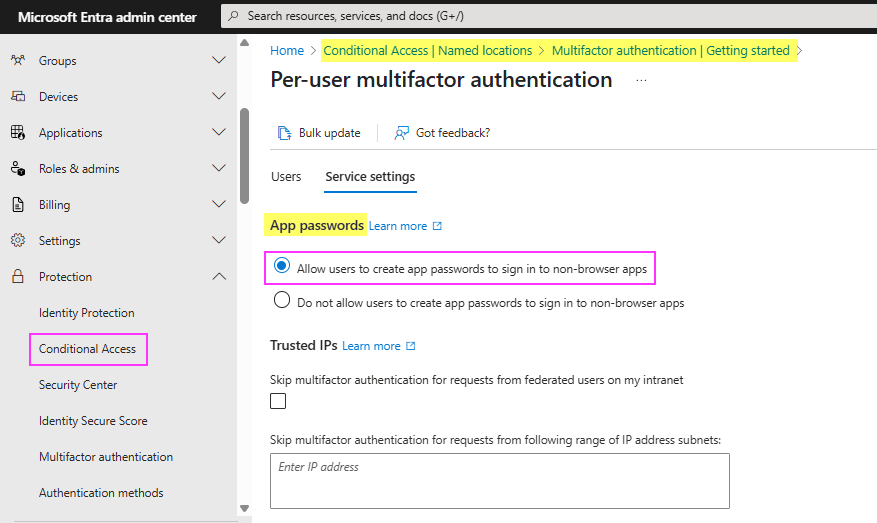Click Multifactor authentication | Getting started breadcrumb
Viewport: 877px width, 523px height.
point(671,50)
